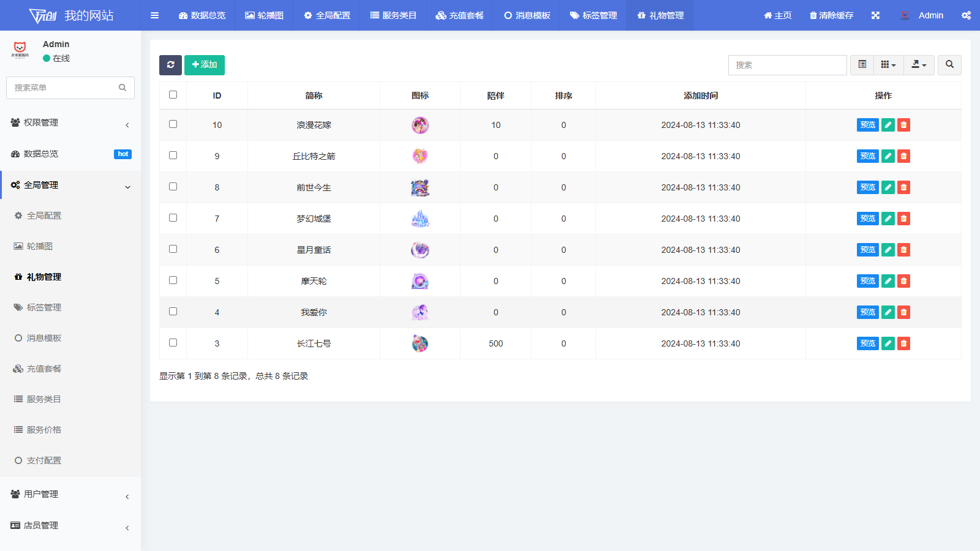Preview the 前世今生 gift with 预览
980x551 pixels.
click(867, 187)
